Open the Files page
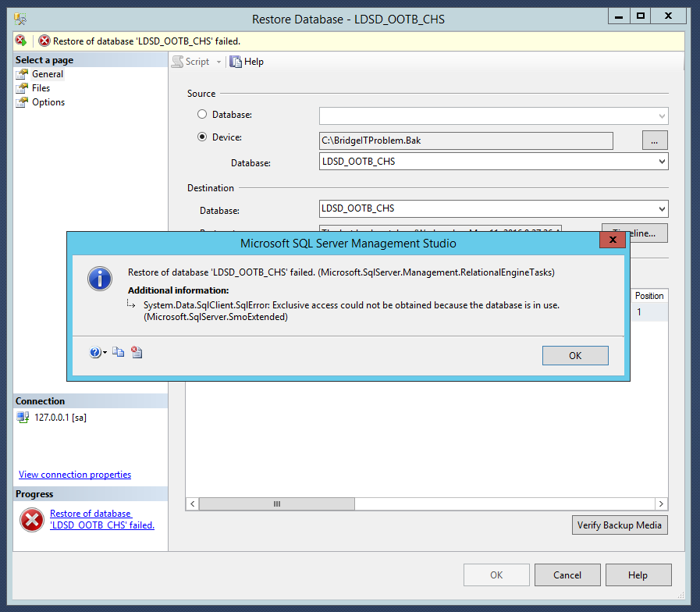Viewport: 700px width, 612px height. [x=41, y=88]
